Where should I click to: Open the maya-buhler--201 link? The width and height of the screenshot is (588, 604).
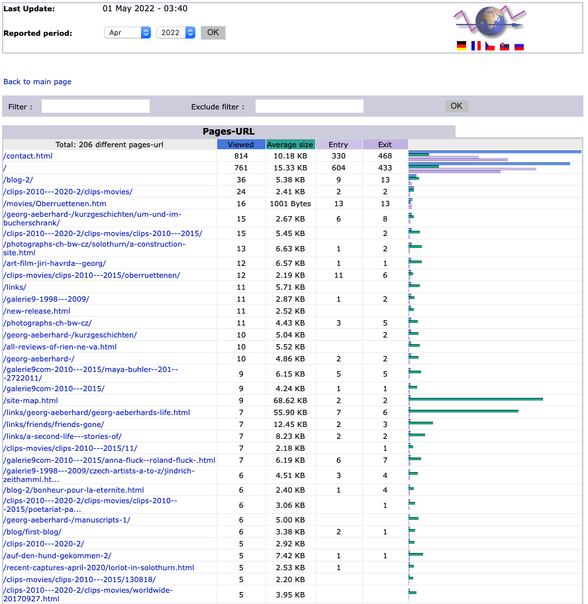[x=91, y=374]
